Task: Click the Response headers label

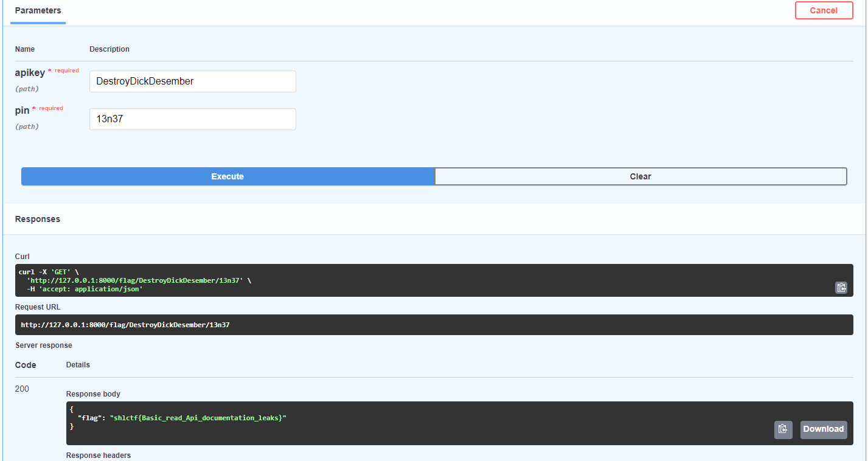Action: tap(99, 456)
